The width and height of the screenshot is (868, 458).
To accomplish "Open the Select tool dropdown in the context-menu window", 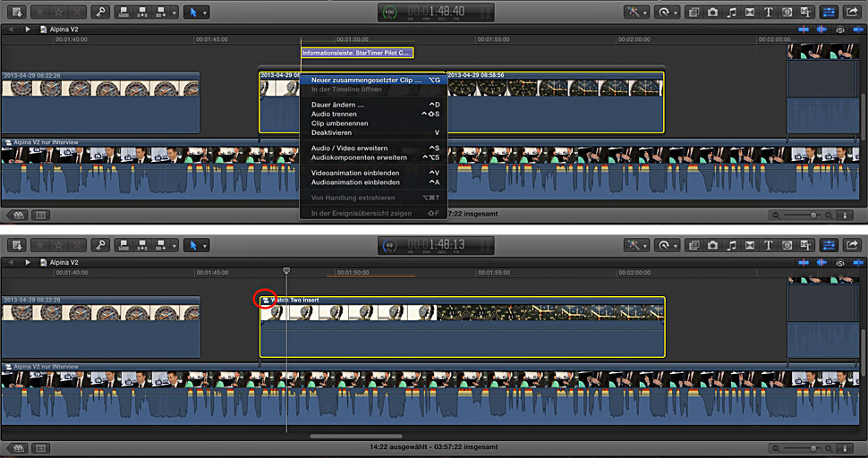I will point(196,13).
